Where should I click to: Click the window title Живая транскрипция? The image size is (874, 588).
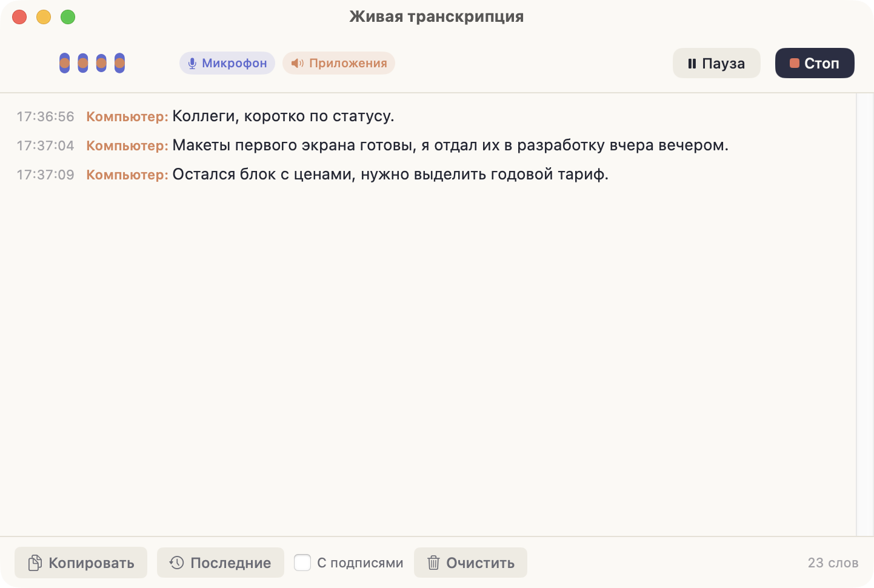pos(436,16)
